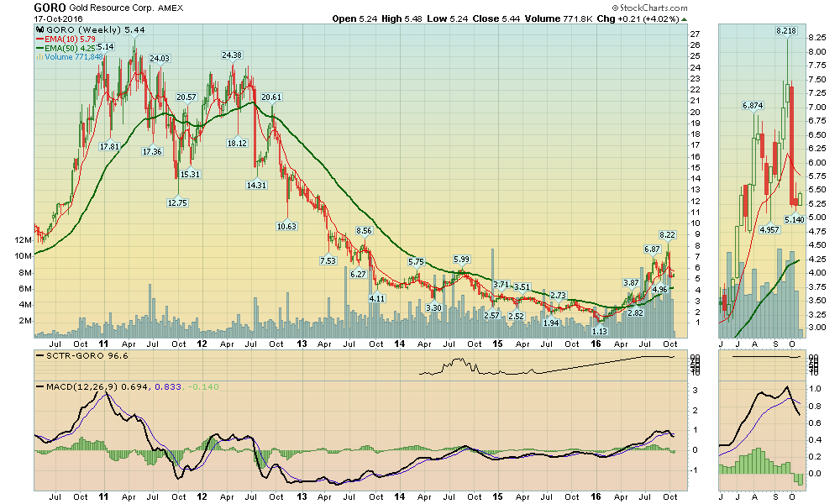The width and height of the screenshot is (840, 504).
Task: Click the 8.218 peak label in zoom panel
Action: tap(786, 31)
